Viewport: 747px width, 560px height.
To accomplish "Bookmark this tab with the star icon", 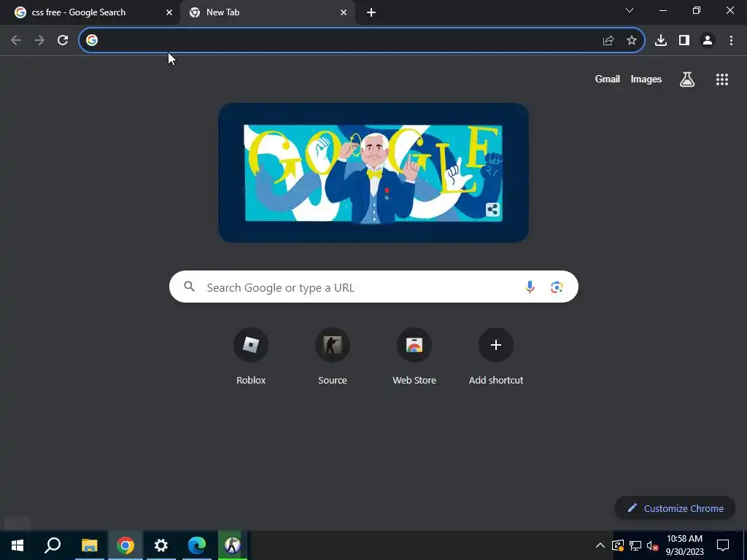I will click(x=632, y=41).
